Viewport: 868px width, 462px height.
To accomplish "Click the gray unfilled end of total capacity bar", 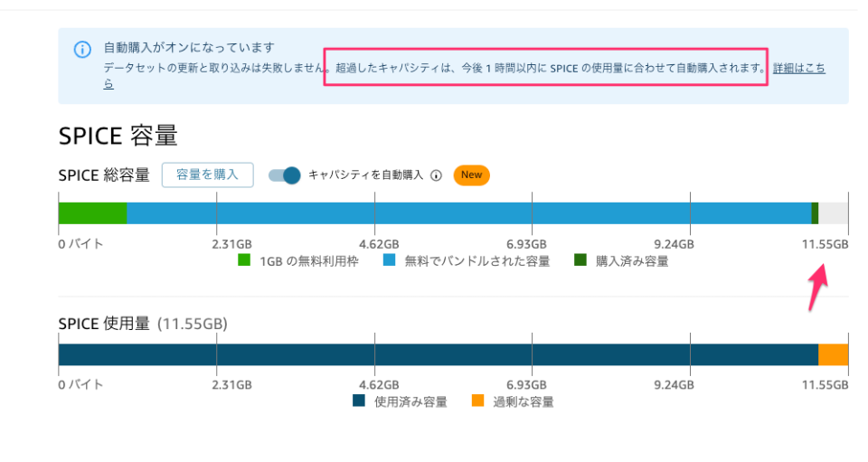I will 833,213.
